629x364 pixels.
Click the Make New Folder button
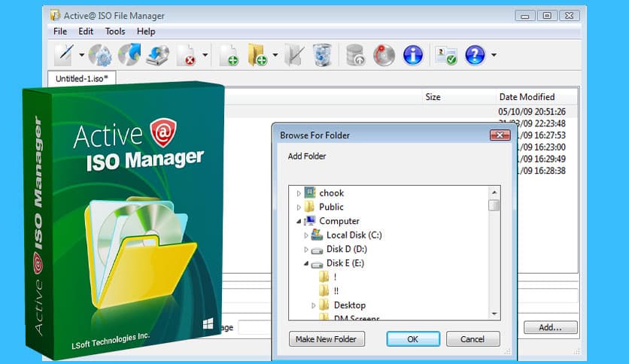pyautogui.click(x=326, y=339)
